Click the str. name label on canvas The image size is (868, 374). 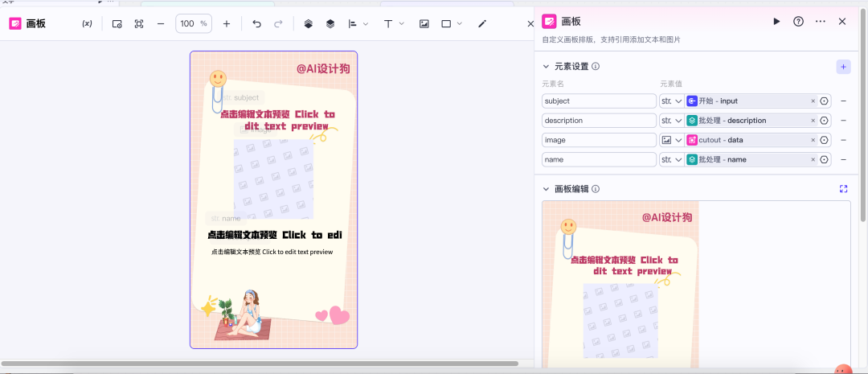pyautogui.click(x=226, y=218)
